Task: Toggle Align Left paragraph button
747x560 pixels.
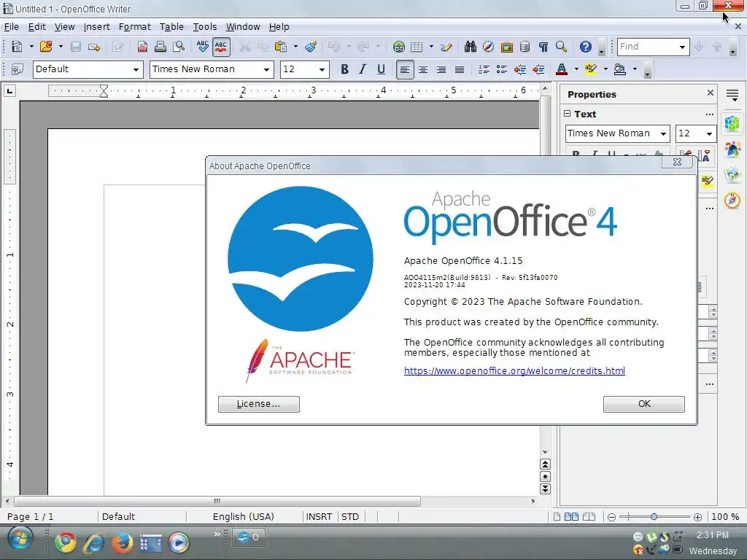Action: (x=404, y=69)
